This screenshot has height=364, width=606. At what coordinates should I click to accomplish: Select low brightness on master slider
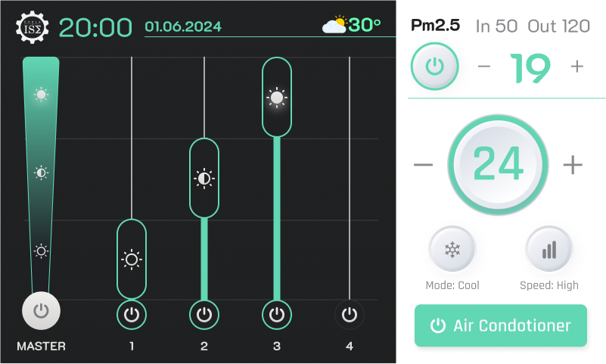pos(41,251)
